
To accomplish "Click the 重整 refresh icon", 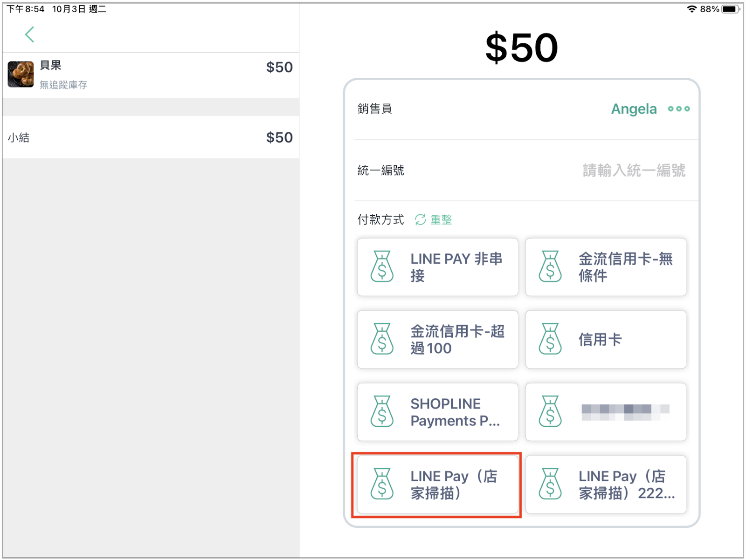I will tap(420, 219).
